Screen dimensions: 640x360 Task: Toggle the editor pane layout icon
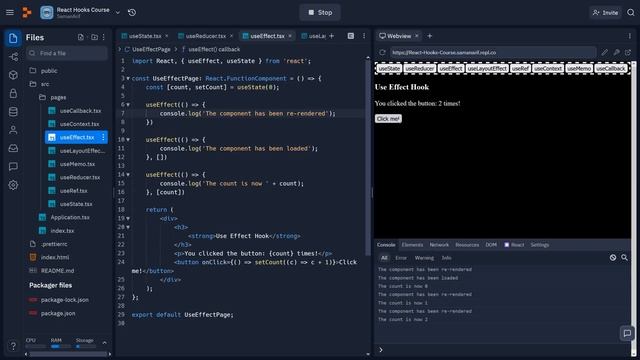(x=351, y=36)
